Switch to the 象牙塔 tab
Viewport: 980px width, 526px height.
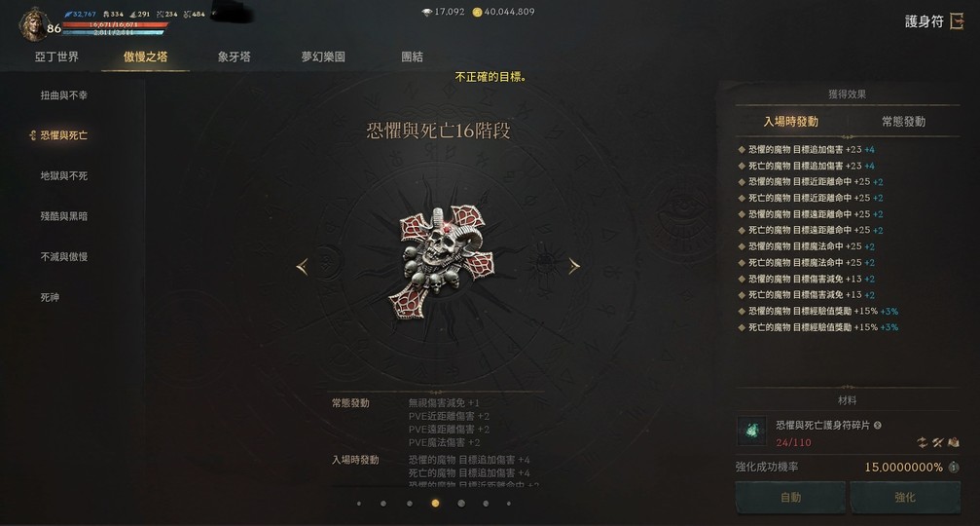(234, 56)
